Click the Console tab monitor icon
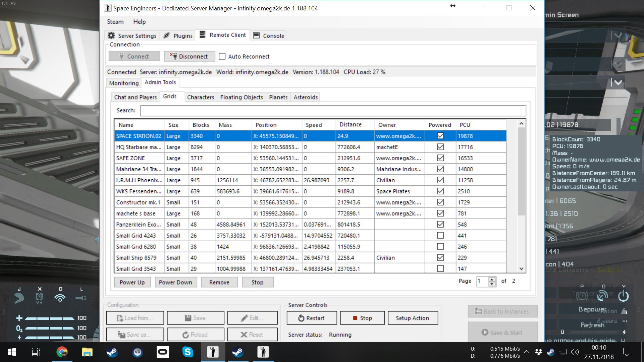644x362 pixels. [256, 36]
